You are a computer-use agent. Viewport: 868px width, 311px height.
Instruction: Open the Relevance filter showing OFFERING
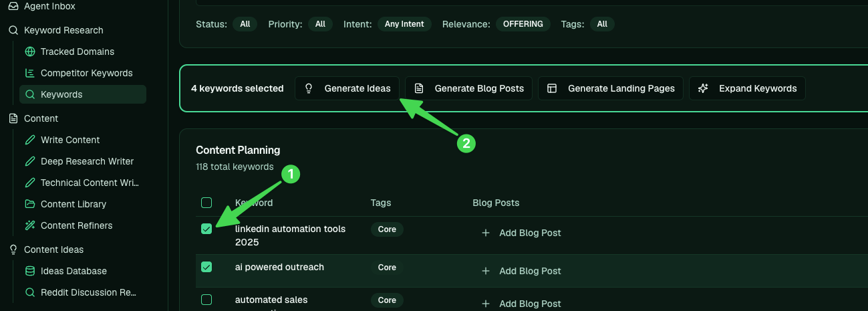click(523, 24)
